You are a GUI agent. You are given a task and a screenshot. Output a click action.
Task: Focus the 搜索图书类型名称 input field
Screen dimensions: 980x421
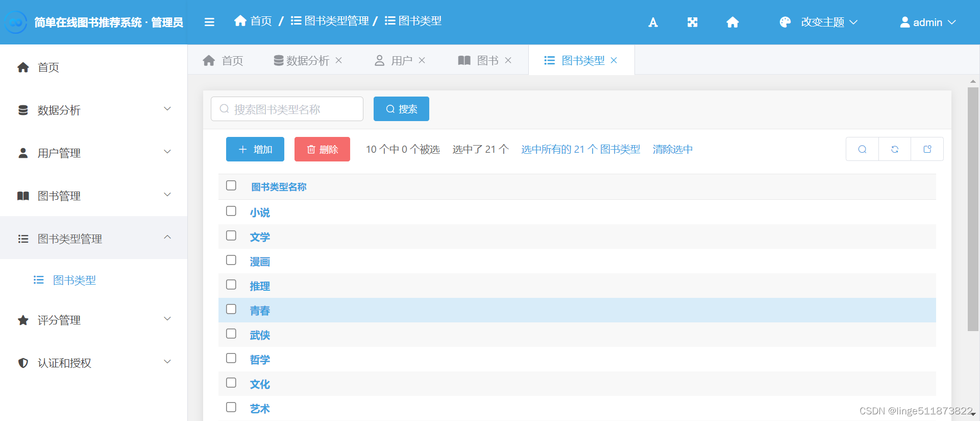tap(287, 109)
